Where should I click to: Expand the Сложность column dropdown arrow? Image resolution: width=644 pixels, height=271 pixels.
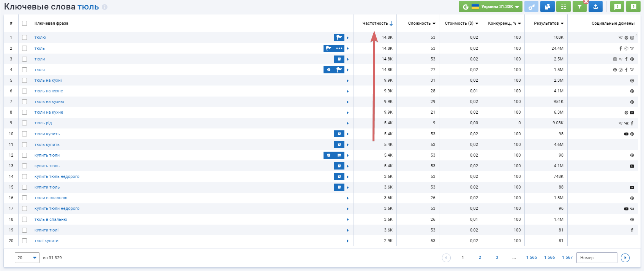(x=434, y=24)
